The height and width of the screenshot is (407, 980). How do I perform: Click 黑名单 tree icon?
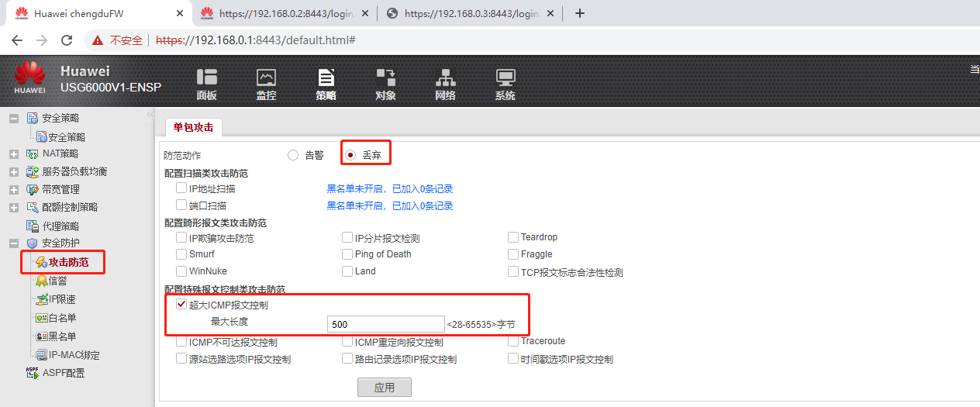[42, 336]
